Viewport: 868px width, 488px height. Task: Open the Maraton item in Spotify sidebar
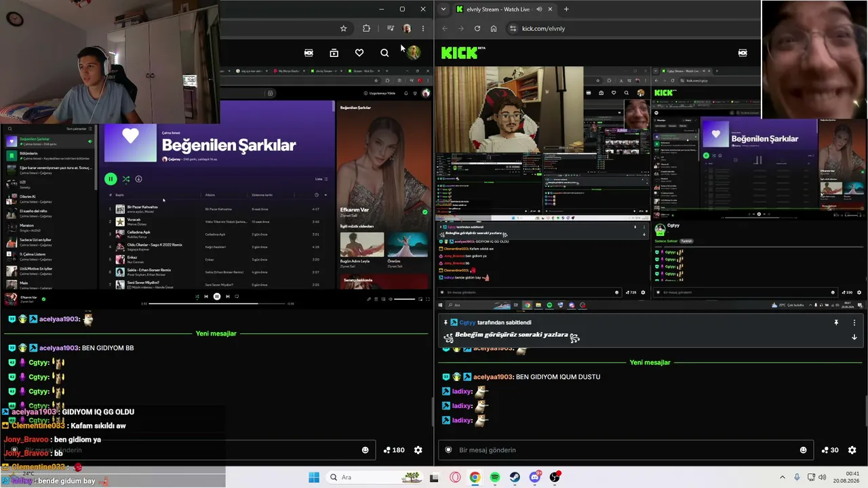(x=49, y=227)
